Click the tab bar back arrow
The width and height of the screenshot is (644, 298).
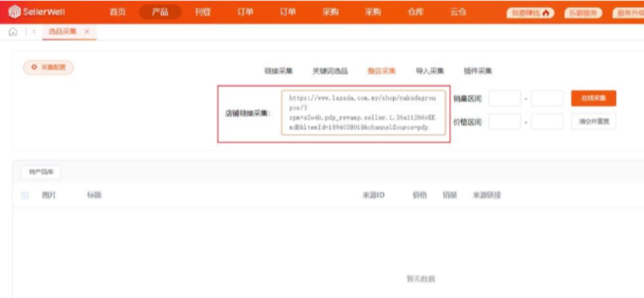click(34, 32)
